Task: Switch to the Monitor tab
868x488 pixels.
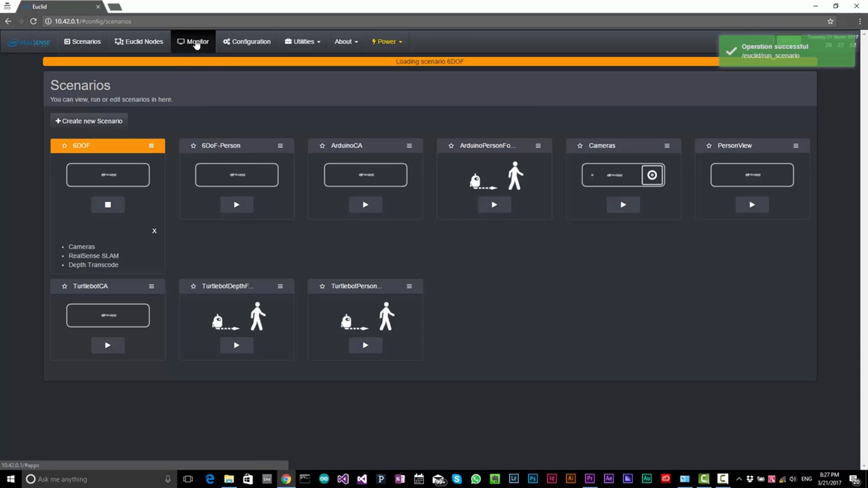Action: [193, 42]
